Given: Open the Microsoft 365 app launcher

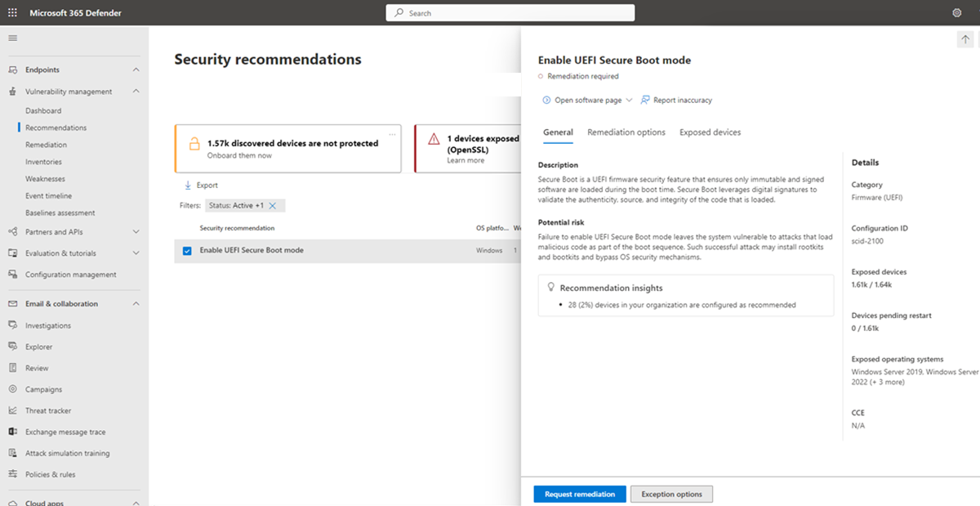Looking at the screenshot, I should pos(11,12).
